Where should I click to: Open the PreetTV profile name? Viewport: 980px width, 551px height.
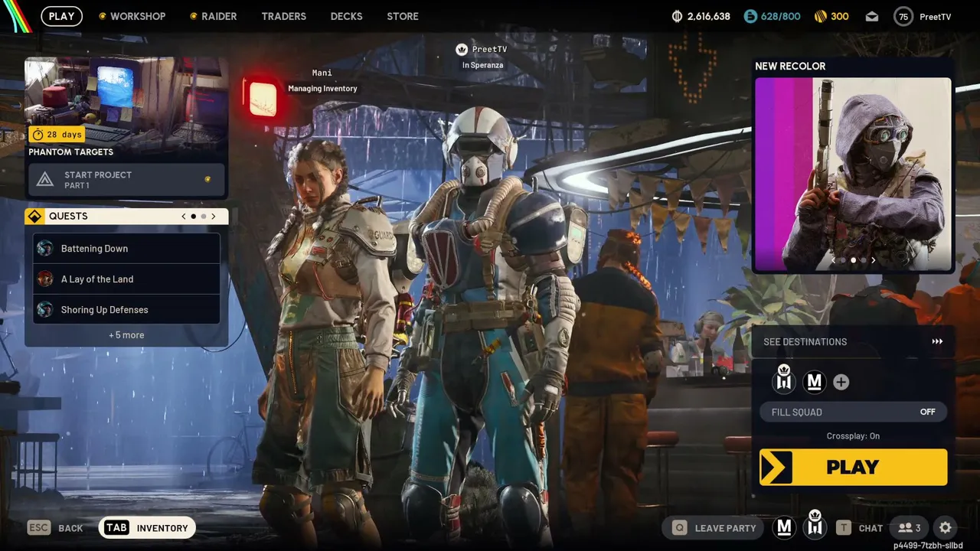936,16
